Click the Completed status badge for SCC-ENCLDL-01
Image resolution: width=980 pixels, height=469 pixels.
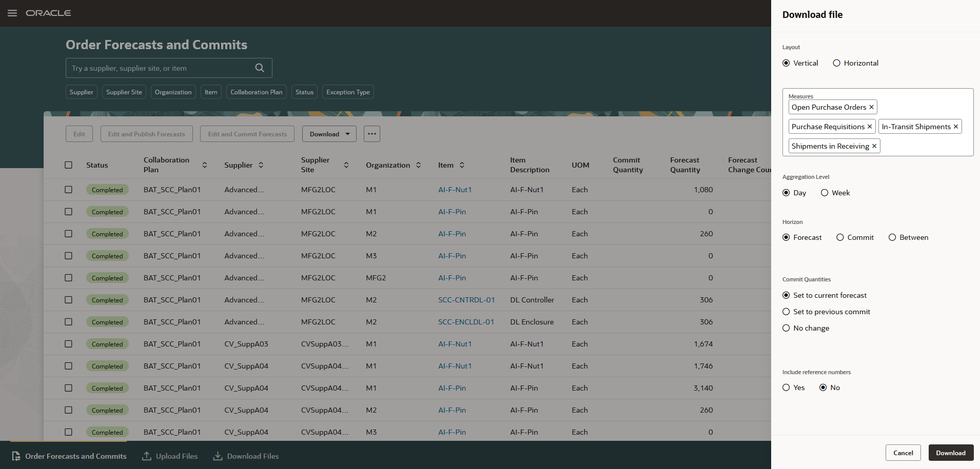pyautogui.click(x=107, y=322)
